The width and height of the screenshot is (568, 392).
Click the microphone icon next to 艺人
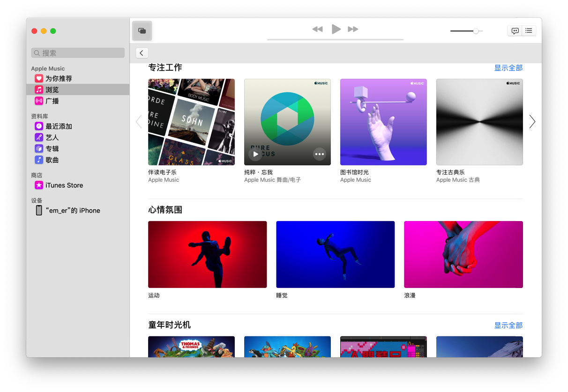[x=39, y=137]
